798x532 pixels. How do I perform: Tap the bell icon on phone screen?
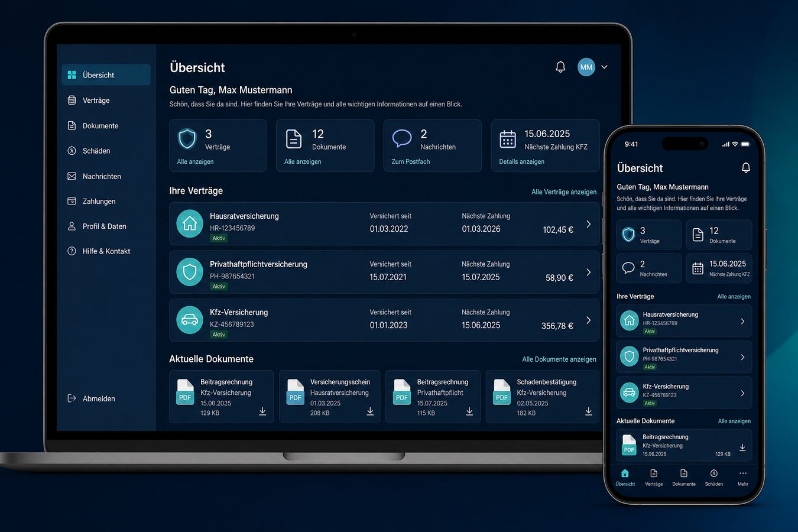point(746,168)
